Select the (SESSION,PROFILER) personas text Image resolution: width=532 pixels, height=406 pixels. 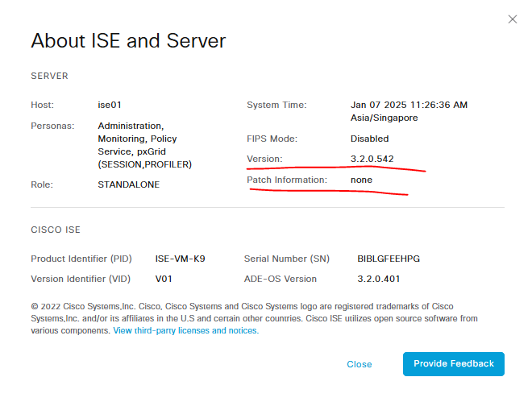coord(145,164)
